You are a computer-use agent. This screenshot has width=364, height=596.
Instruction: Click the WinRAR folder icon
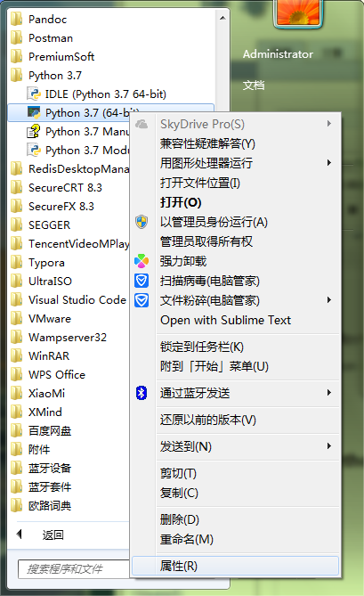point(16,355)
